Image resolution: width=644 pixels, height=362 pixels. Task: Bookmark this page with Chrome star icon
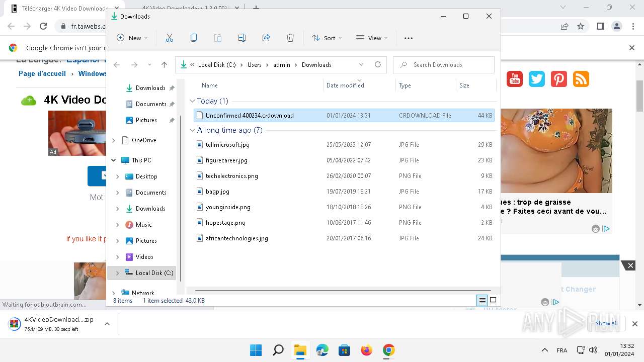[x=581, y=26]
